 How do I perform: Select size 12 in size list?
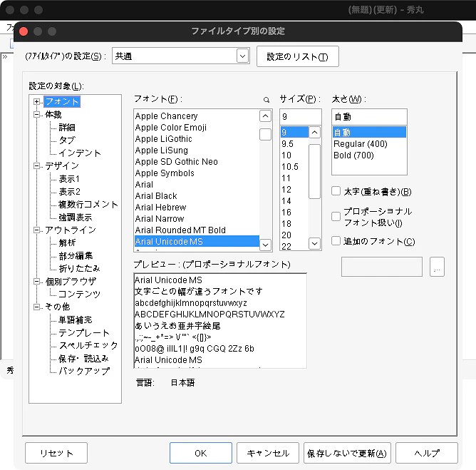pyautogui.click(x=294, y=190)
